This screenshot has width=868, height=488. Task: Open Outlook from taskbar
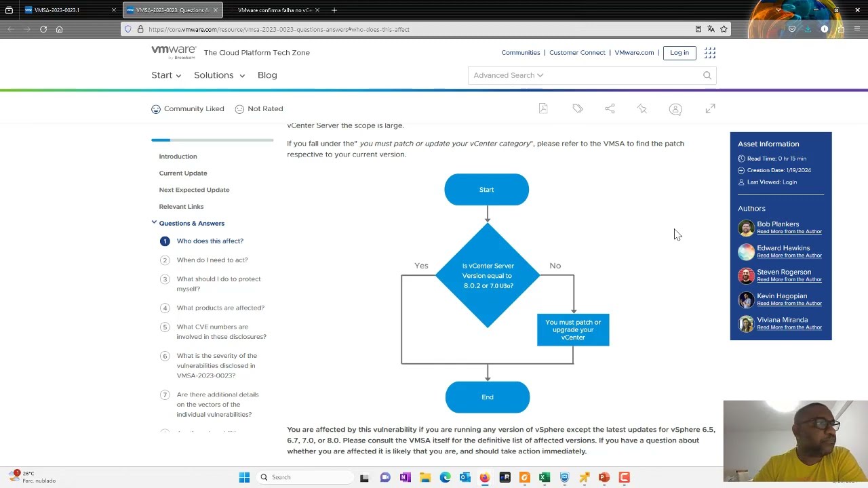point(465,477)
